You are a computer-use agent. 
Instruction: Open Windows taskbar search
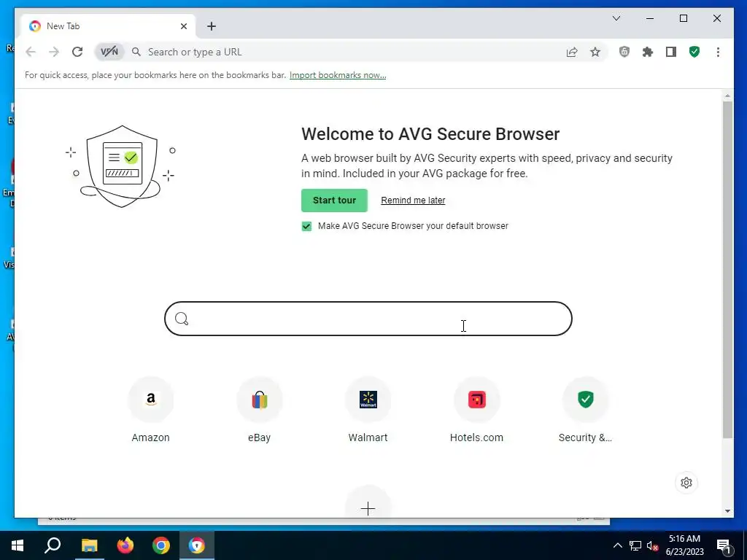[x=53, y=545]
